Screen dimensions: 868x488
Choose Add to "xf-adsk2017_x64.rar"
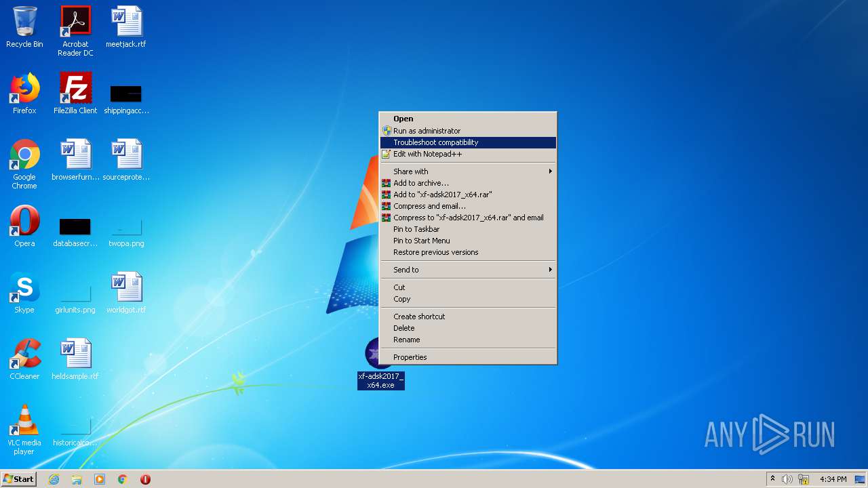pos(469,195)
